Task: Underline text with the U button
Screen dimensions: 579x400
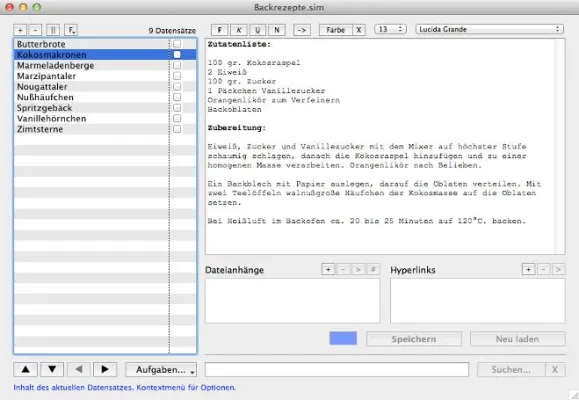Action: pyautogui.click(x=258, y=30)
